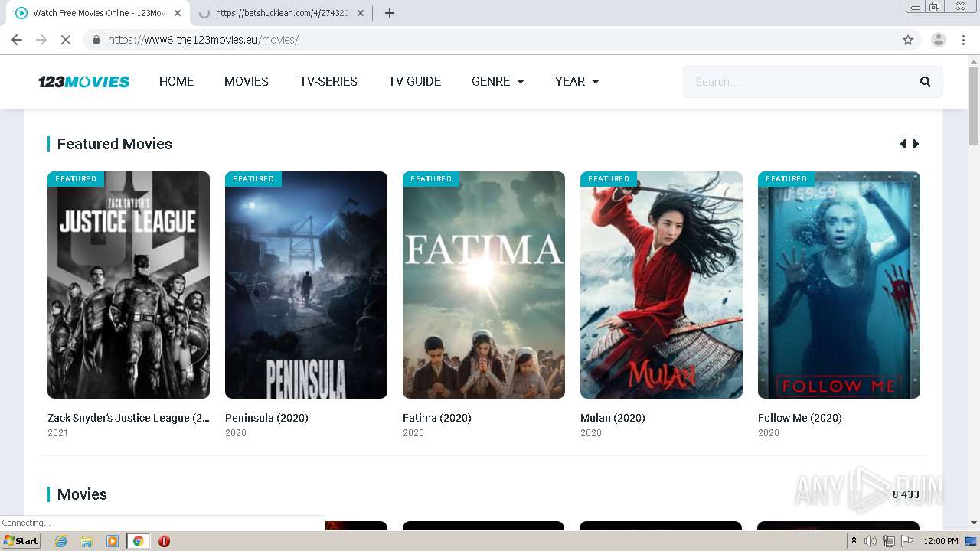Show next featured movies
The width and height of the screenshot is (980, 551).
(x=916, y=144)
